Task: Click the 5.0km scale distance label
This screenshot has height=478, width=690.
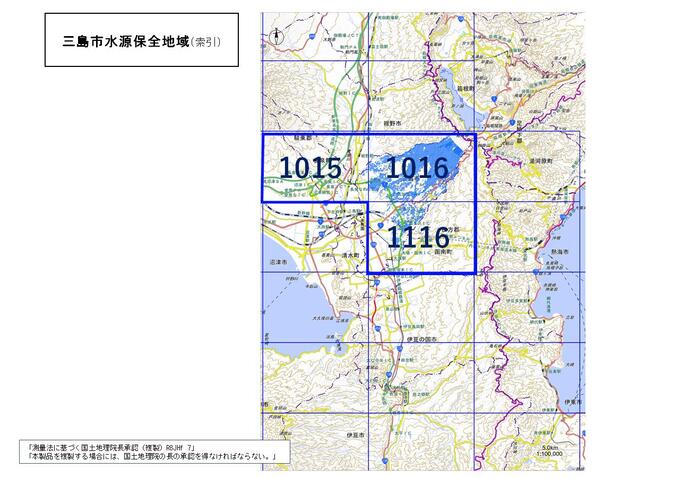Action: click(550, 448)
